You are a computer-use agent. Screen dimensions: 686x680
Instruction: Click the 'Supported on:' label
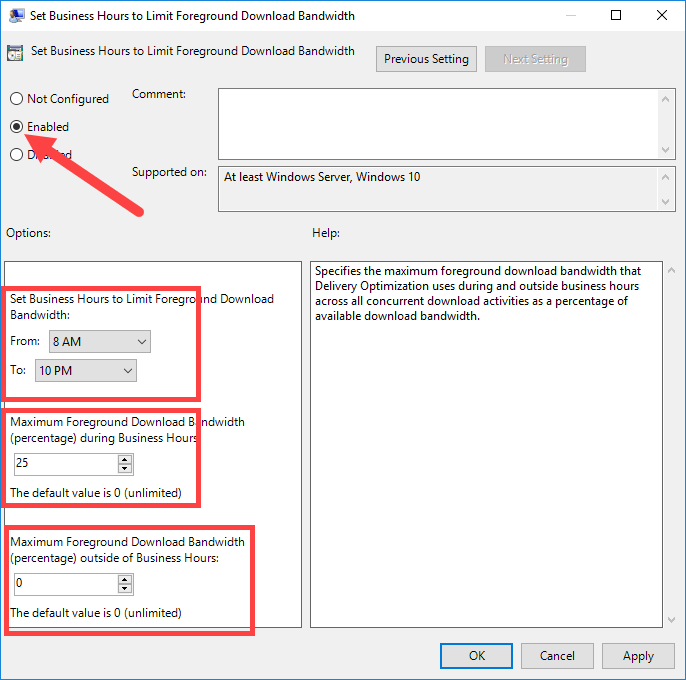click(x=169, y=172)
